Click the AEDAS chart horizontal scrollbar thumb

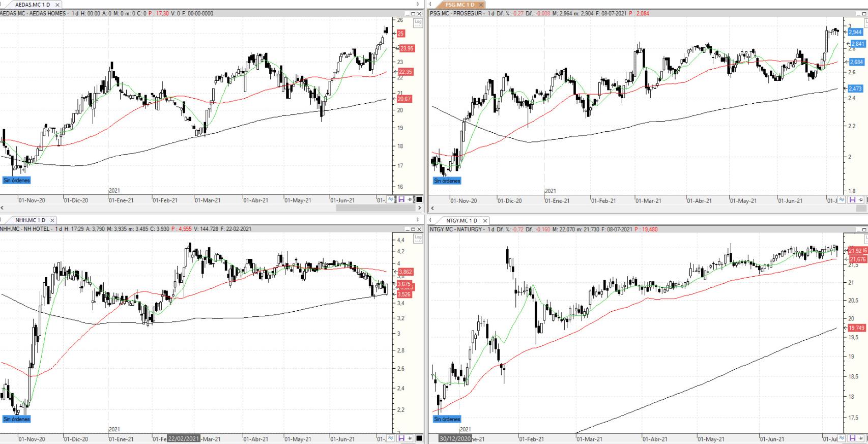click(375, 208)
